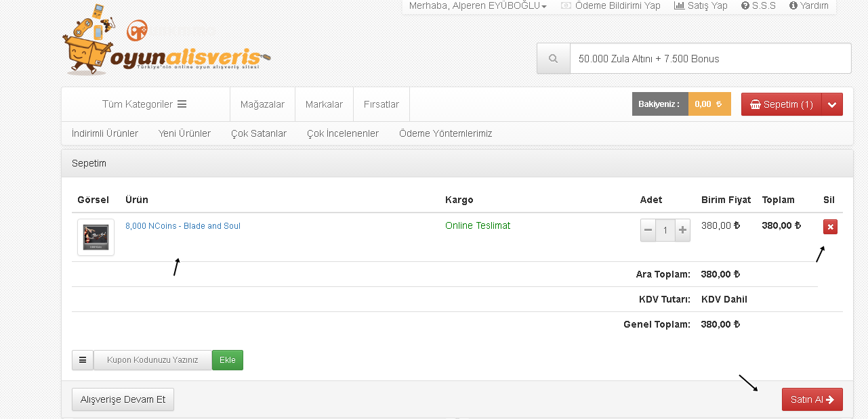Open Ödeme Yöntemlerimiz submenu link
The width and height of the screenshot is (868, 419).
pyautogui.click(x=446, y=133)
